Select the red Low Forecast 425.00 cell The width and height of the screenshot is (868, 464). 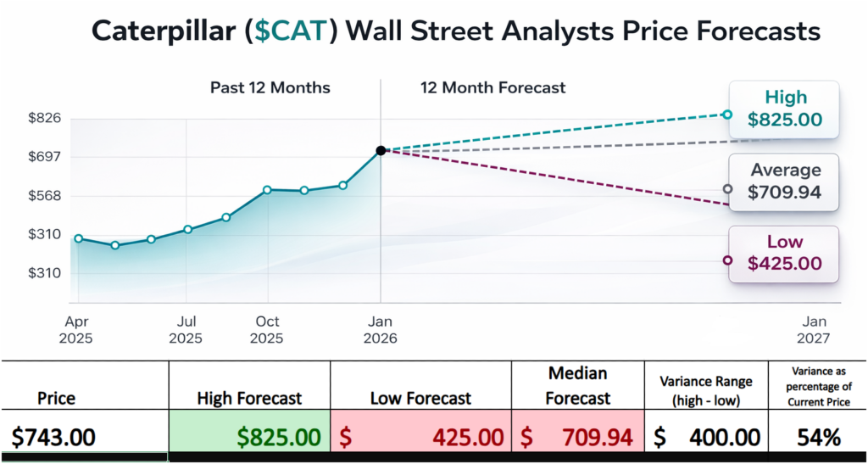click(420, 437)
